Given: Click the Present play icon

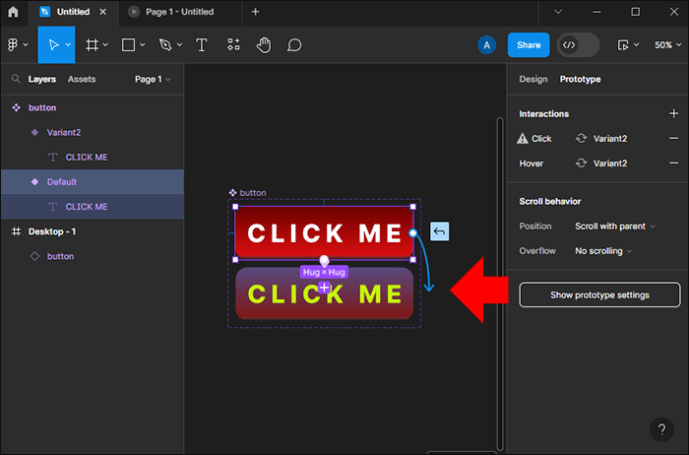Looking at the screenshot, I should coord(623,45).
